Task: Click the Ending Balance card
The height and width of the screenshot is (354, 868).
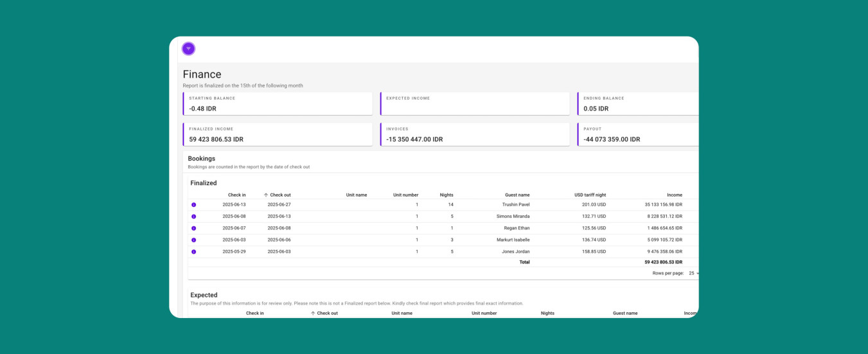Action: 637,104
